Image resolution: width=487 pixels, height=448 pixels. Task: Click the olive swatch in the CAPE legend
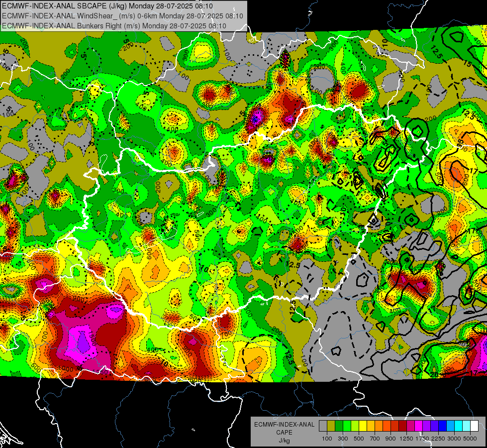[331, 426]
